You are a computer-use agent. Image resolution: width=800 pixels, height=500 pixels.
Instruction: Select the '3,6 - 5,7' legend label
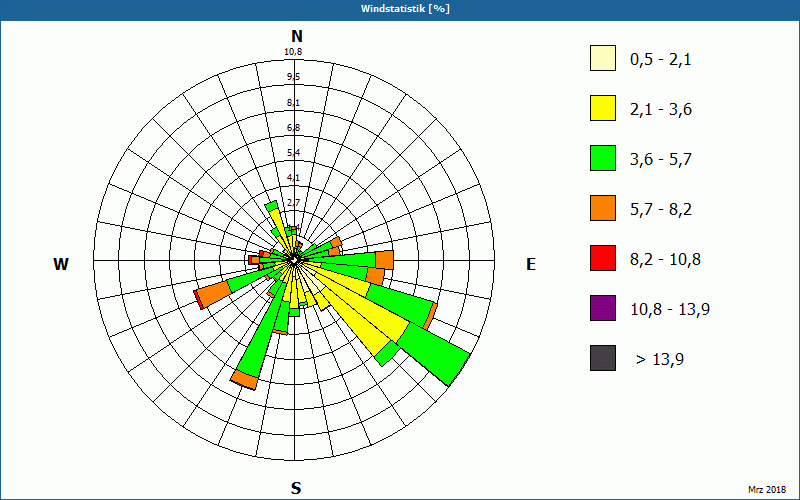[661, 160]
